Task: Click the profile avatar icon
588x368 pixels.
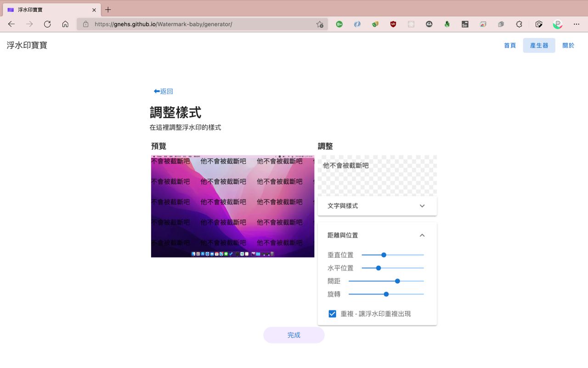Action: click(558, 24)
